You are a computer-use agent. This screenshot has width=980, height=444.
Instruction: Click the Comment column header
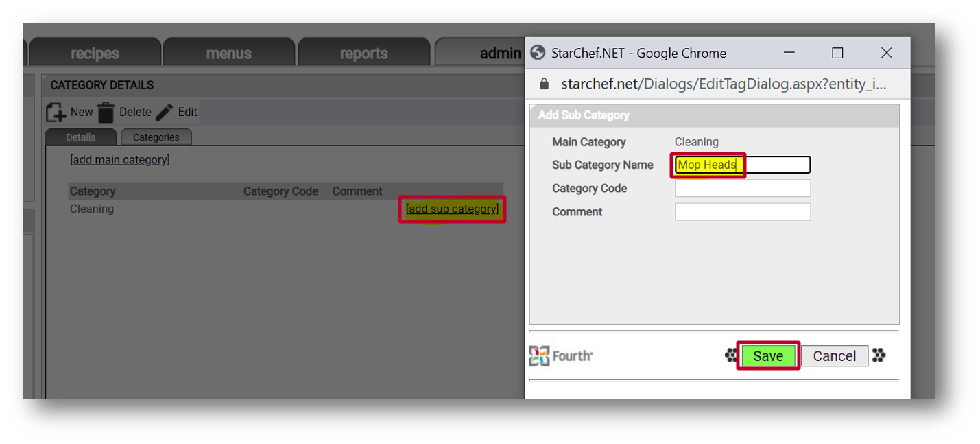357,191
